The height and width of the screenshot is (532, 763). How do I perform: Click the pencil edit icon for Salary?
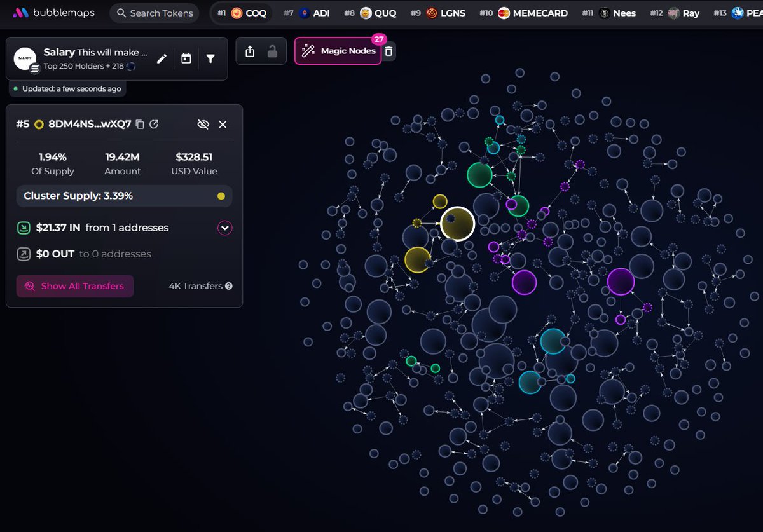click(x=162, y=58)
